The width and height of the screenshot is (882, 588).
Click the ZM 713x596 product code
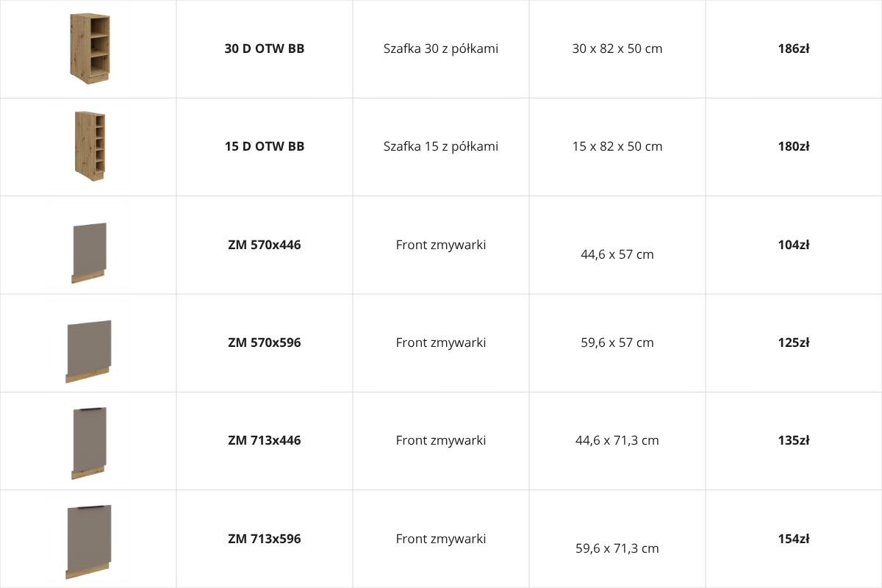tap(265, 539)
